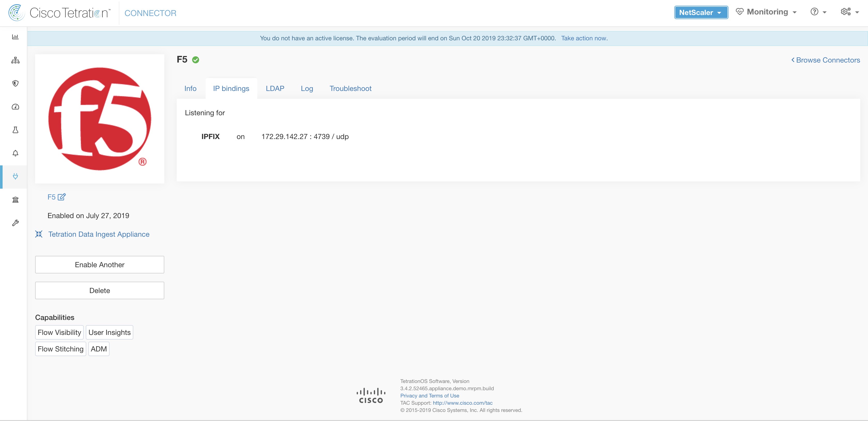Click the F5 connector name link
Screen dimensions: 868x422
pos(51,197)
